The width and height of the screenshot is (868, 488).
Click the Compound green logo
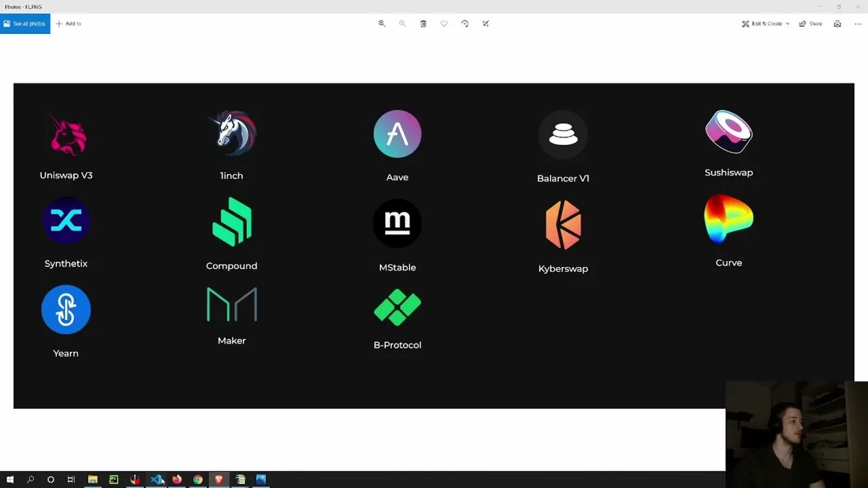tap(232, 222)
